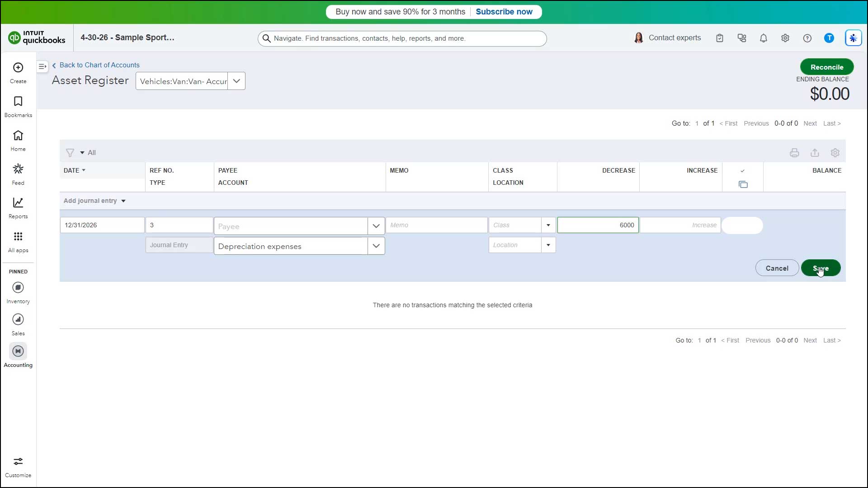Click the Reconcile button
Image resolution: width=868 pixels, height=488 pixels.
point(826,67)
